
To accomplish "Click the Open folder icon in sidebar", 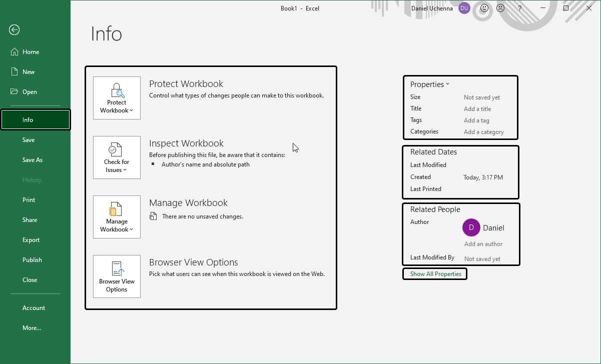I will [x=14, y=92].
